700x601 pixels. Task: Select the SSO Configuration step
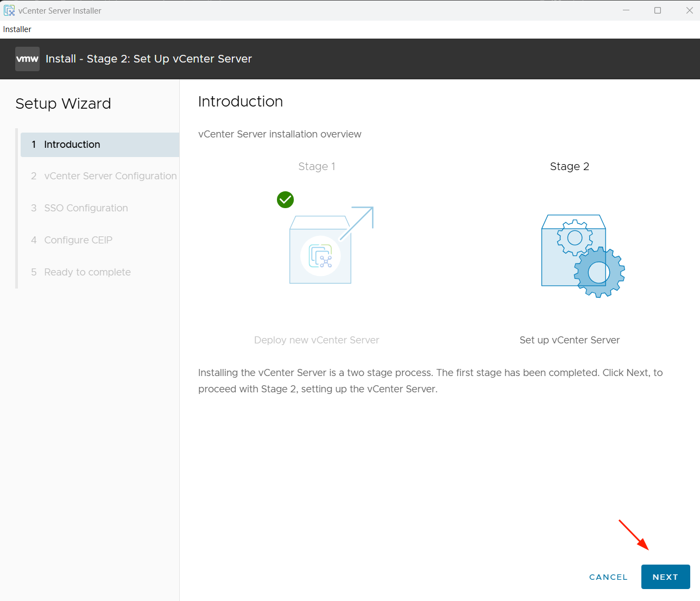coord(100,208)
